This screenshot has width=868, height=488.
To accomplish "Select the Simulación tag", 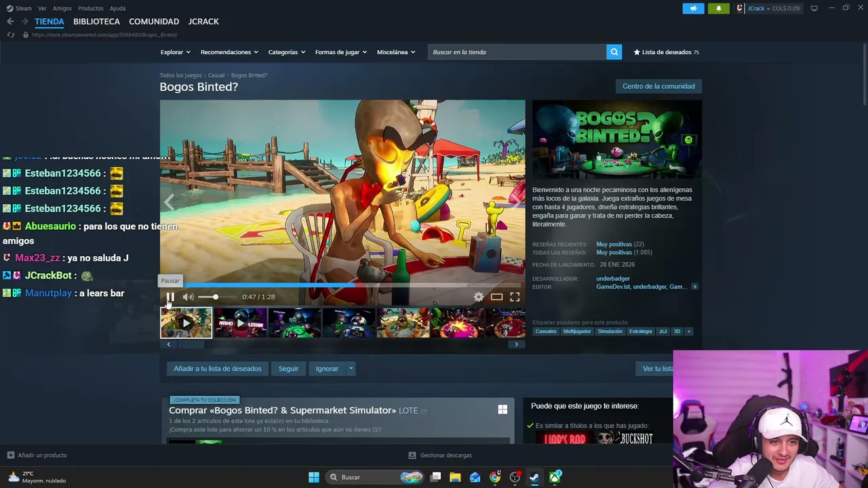I will (x=610, y=331).
